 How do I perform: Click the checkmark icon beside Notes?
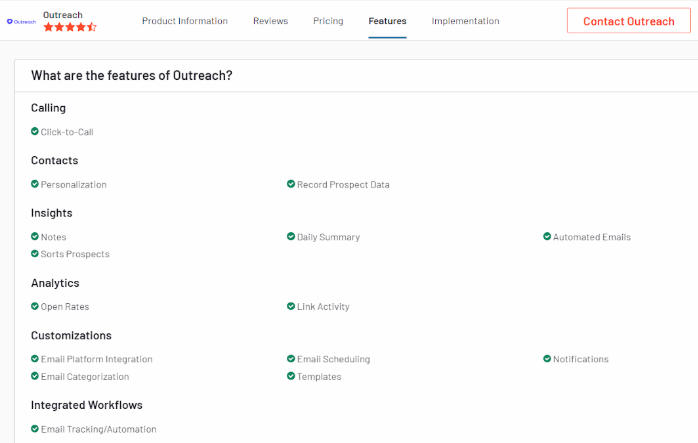35,236
